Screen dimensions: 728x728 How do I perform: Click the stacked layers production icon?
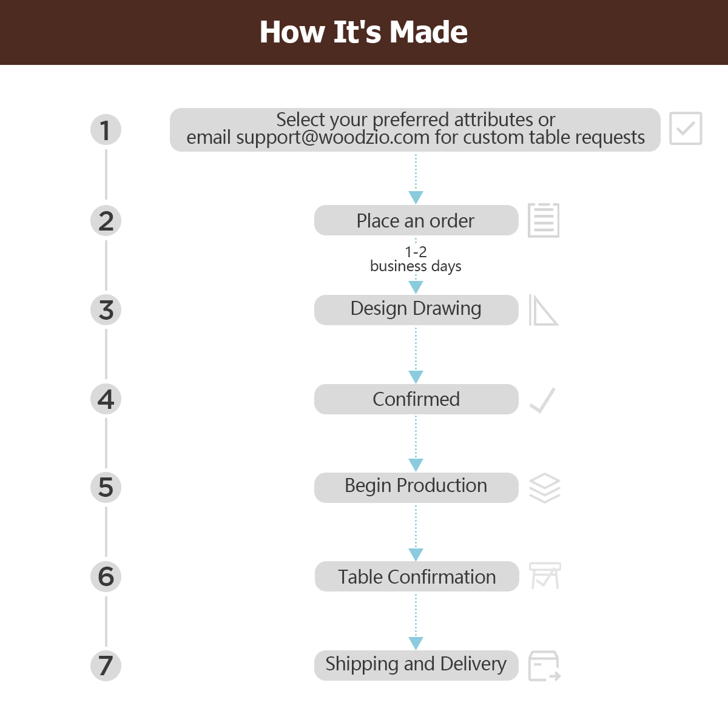(544, 488)
